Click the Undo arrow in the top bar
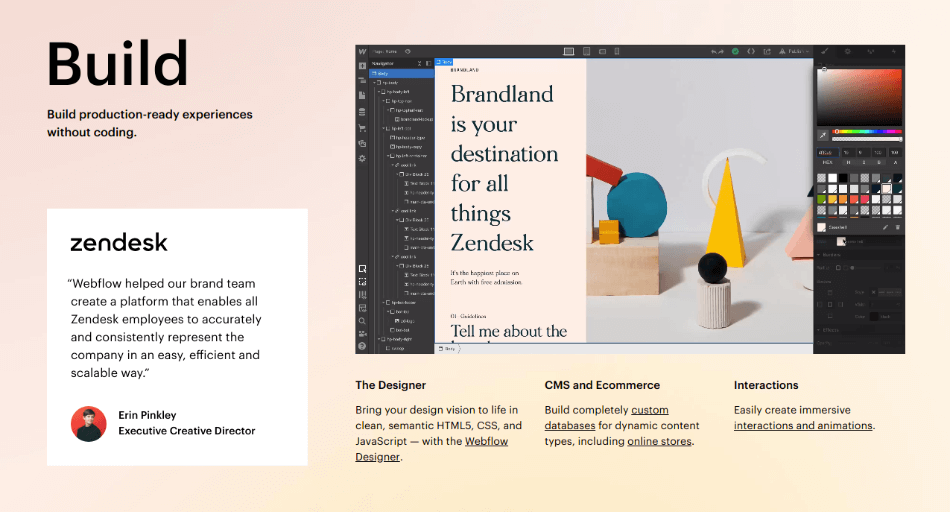950x512 pixels. coord(714,52)
